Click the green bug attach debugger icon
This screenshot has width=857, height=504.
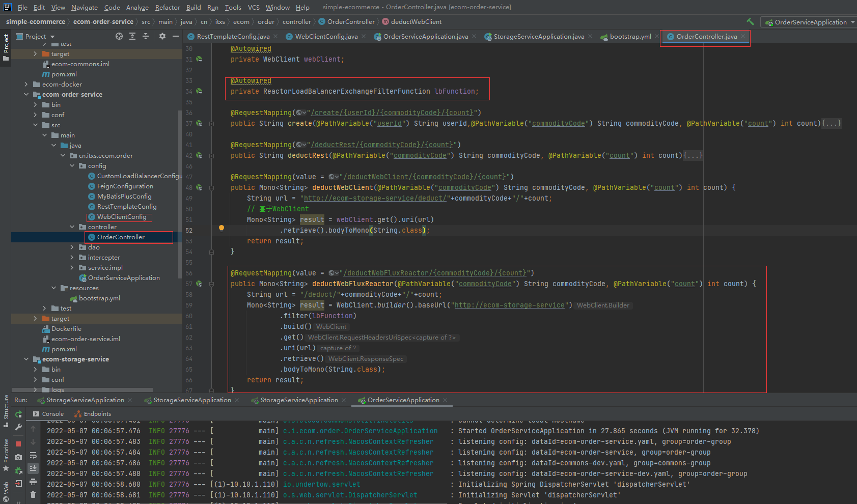pyautogui.click(x=19, y=470)
